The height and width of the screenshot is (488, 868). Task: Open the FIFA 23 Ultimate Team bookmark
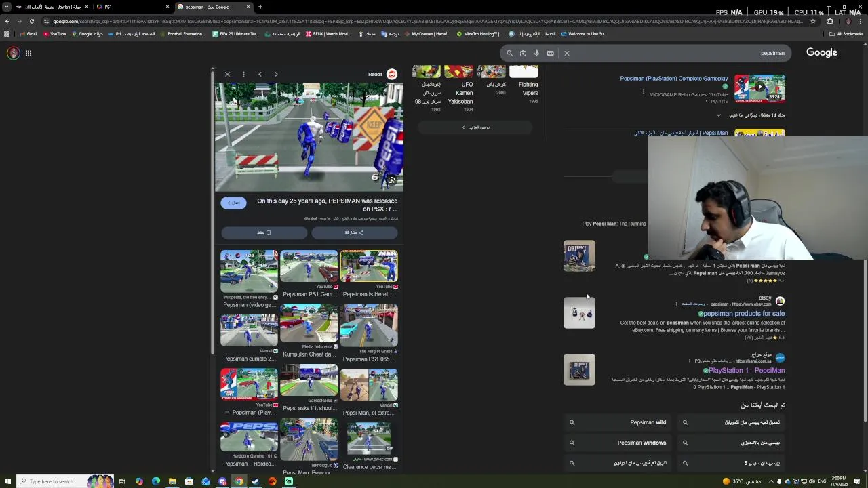[236, 34]
